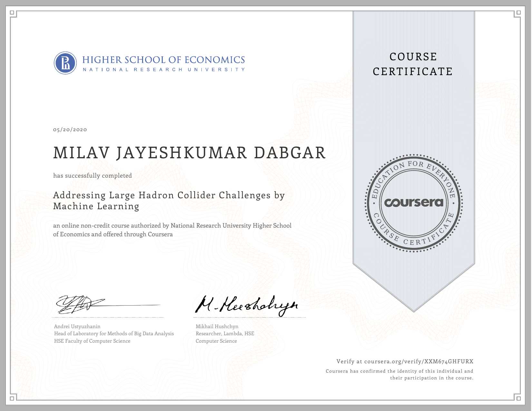Select the printed name Mikhail Hushchyn
532x411 pixels.
pos(217,326)
